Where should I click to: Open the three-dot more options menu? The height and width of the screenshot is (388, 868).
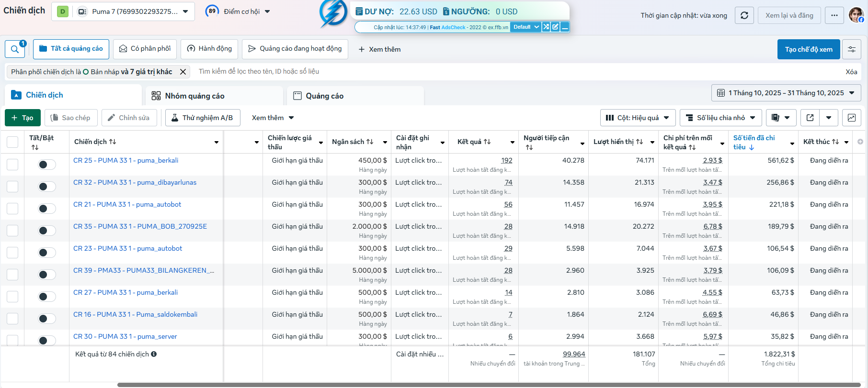pos(834,15)
